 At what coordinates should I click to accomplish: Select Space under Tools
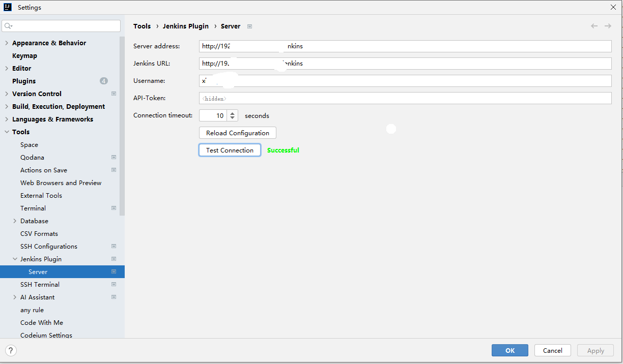[29, 144]
